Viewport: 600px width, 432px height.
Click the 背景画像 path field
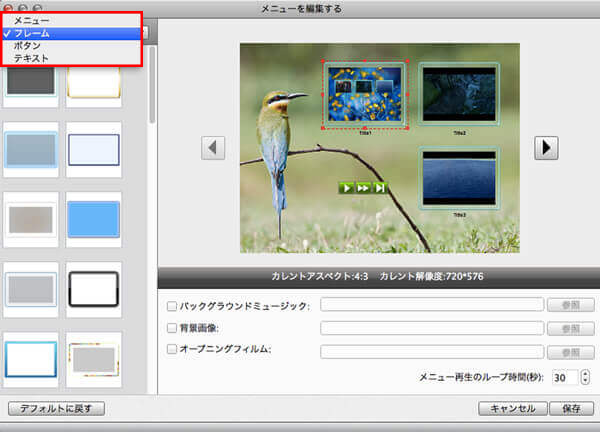[x=432, y=328]
